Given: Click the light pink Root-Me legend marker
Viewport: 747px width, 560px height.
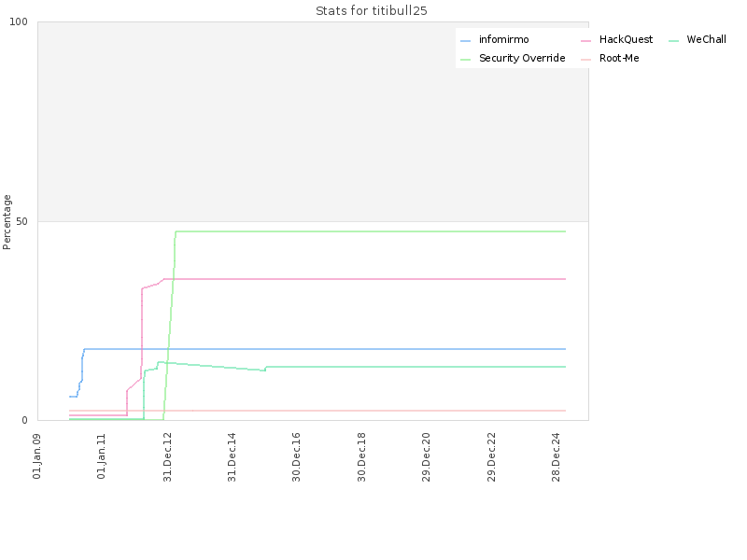Looking at the screenshot, I should (x=586, y=60).
